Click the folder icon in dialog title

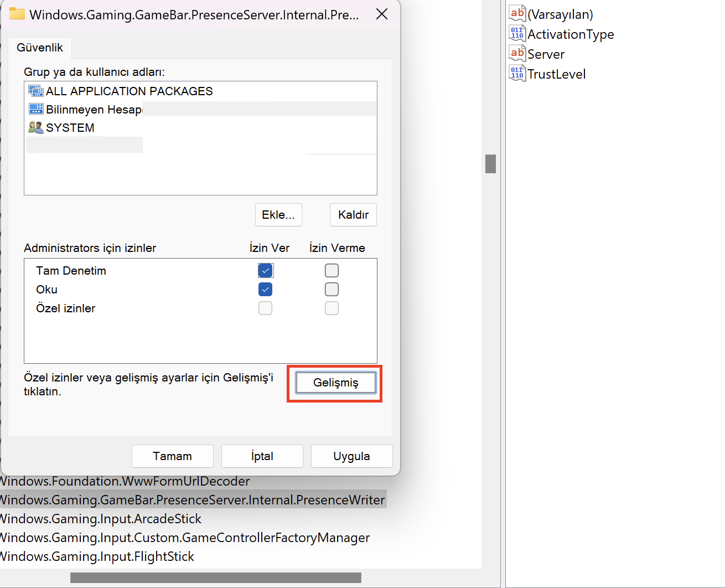pyautogui.click(x=17, y=14)
